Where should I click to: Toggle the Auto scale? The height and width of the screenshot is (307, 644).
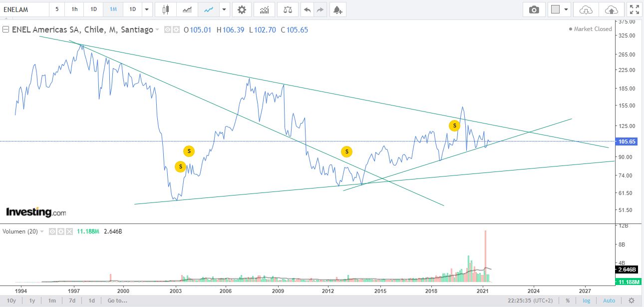609,300
